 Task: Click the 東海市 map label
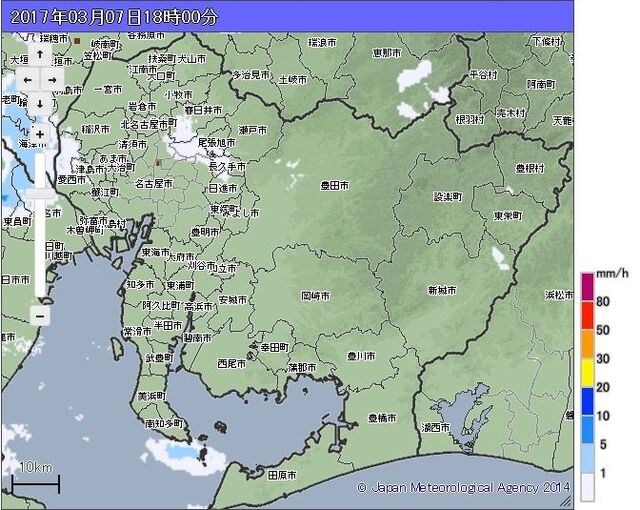click(x=156, y=252)
